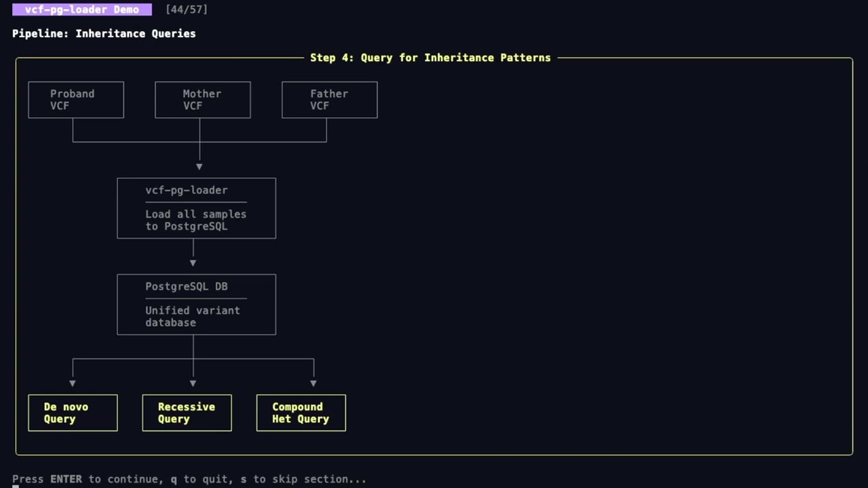868x488 pixels.
Task: Click the Pipeline: Inheritance Queries header
Action: click(104, 33)
